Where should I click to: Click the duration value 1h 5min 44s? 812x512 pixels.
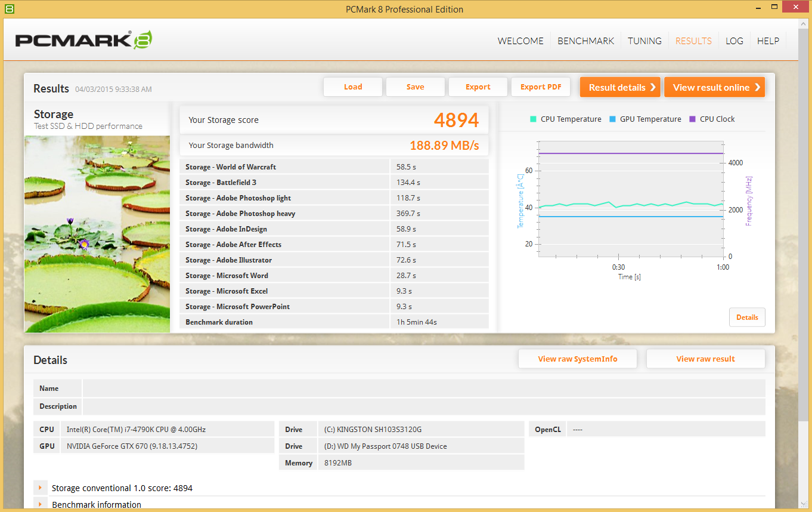[x=417, y=322]
